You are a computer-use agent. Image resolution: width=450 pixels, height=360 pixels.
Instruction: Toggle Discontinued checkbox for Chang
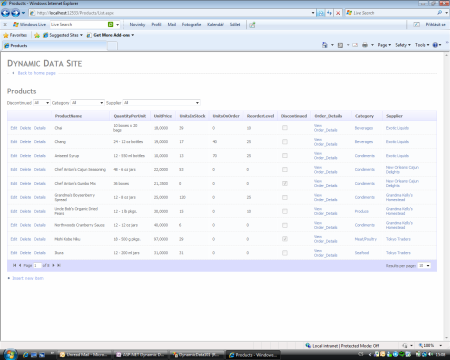[x=285, y=142]
